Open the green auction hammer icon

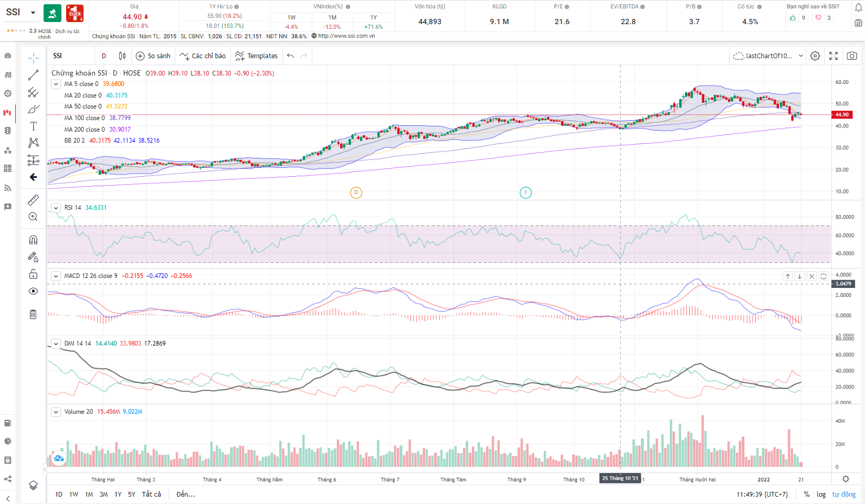[52, 13]
